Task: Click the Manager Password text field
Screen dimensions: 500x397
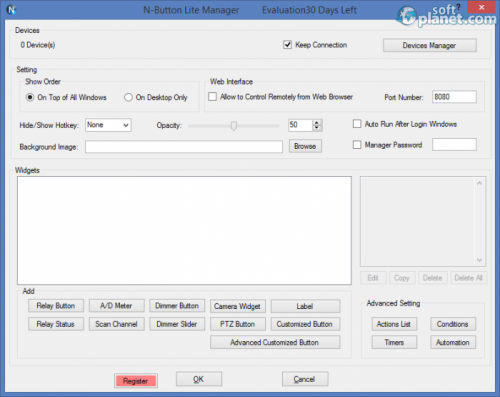Action: pyautogui.click(x=454, y=145)
